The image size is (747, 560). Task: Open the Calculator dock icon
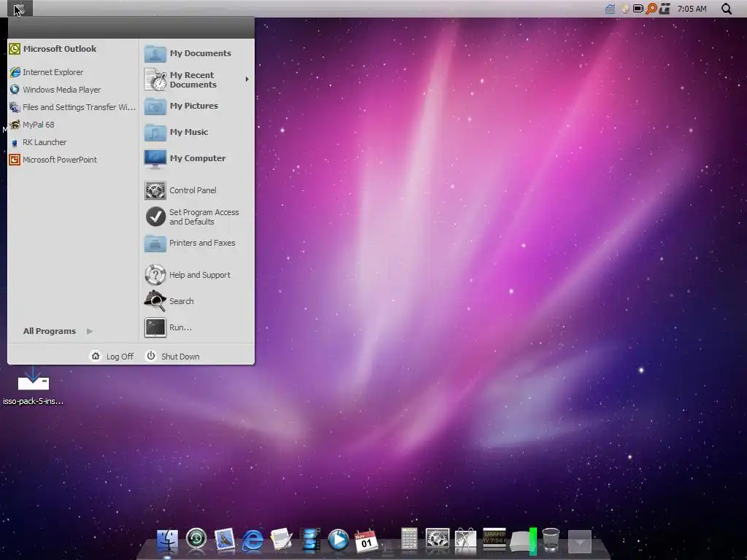tap(409, 540)
